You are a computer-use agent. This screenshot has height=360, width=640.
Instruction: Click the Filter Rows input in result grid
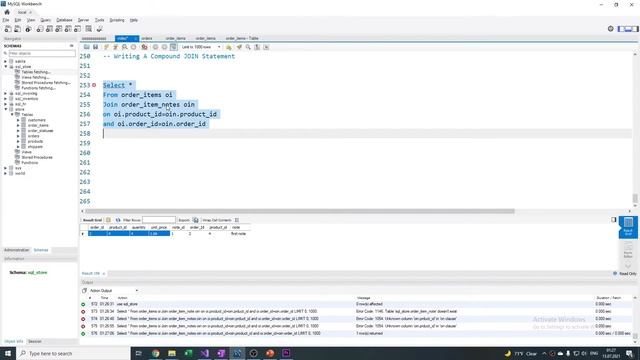159,220
